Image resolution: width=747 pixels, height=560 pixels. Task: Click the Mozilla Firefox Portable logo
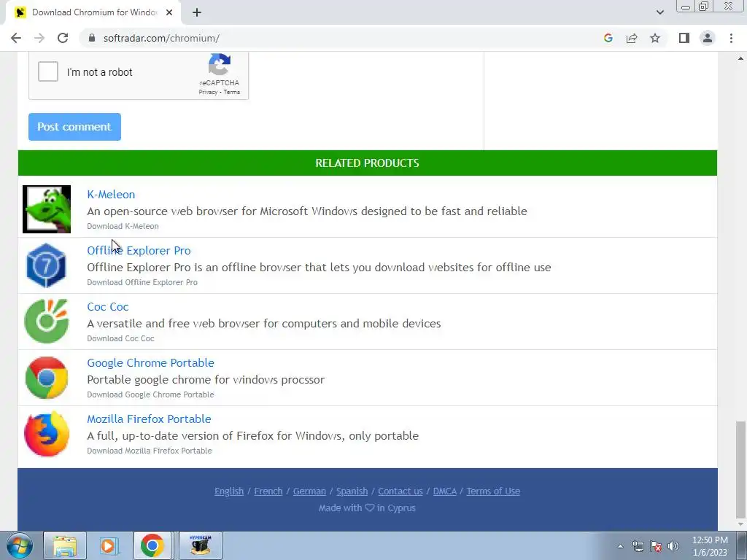(47, 434)
